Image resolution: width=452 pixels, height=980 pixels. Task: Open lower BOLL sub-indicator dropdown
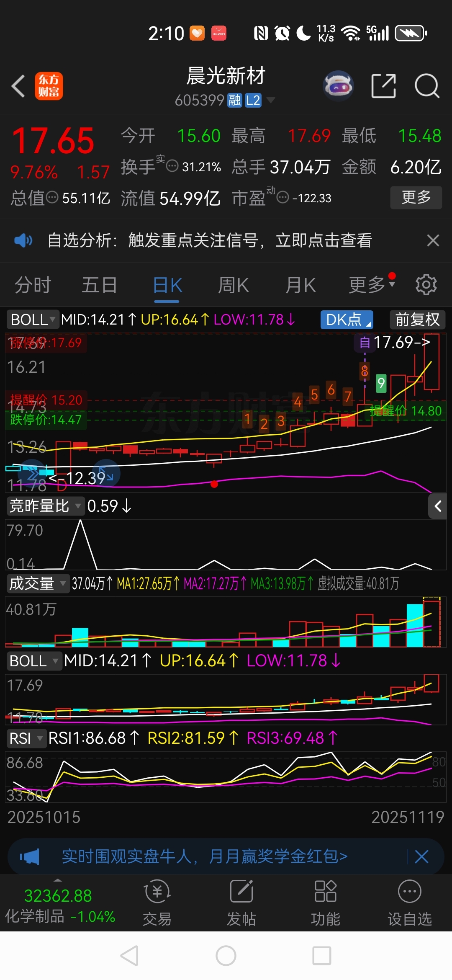coord(34,661)
